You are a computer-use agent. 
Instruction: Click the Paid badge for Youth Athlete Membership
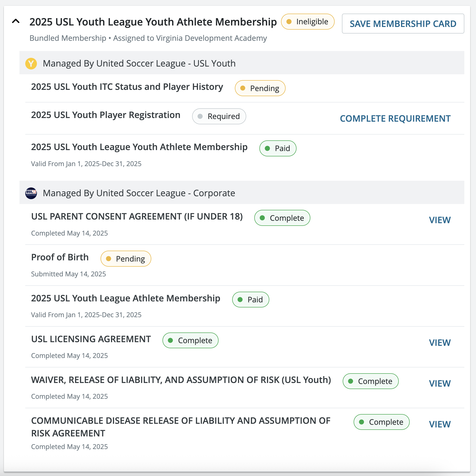pyautogui.click(x=278, y=148)
